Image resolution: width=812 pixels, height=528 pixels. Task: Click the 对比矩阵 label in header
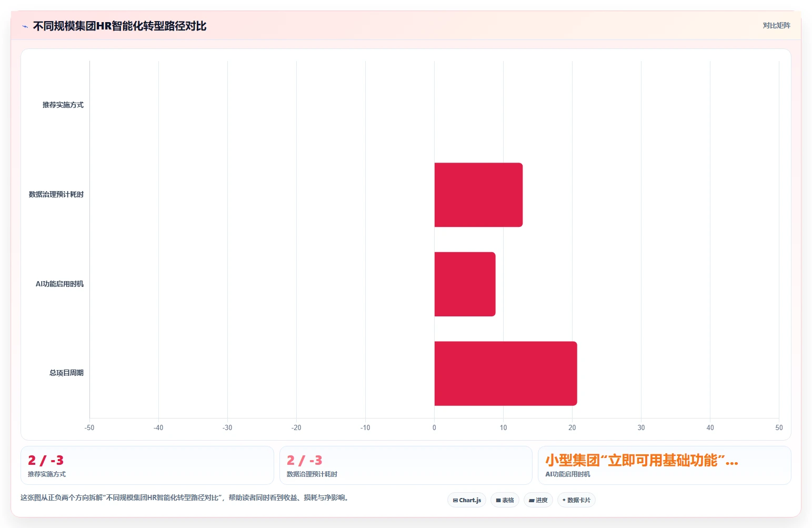click(776, 25)
